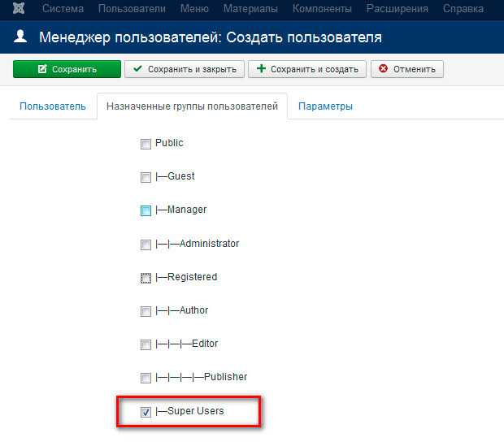Select Назначенные группы пользователей tab
Image resolution: width=504 pixels, height=446 pixels.
pyautogui.click(x=192, y=106)
